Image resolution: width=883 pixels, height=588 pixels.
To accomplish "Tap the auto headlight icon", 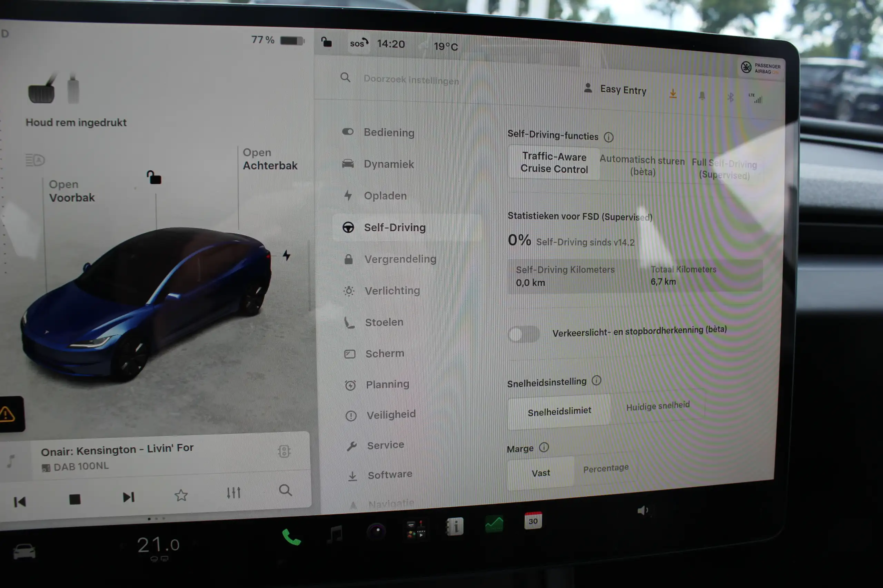I will [x=35, y=160].
